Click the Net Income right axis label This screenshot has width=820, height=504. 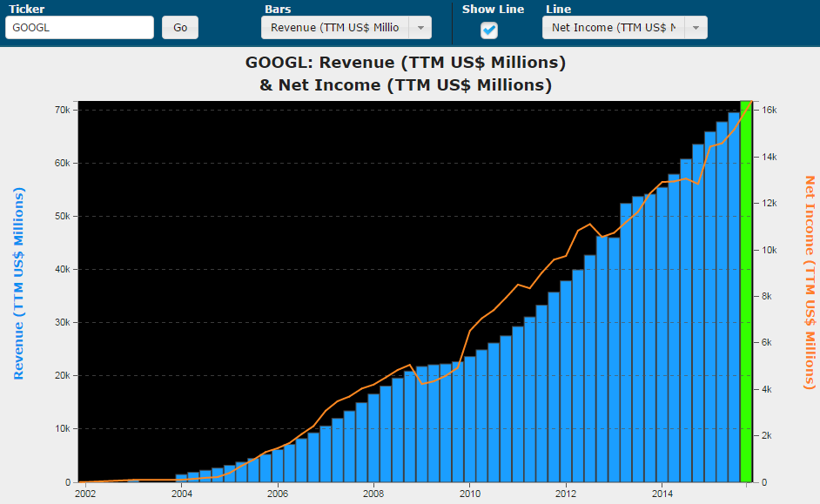pos(810,283)
